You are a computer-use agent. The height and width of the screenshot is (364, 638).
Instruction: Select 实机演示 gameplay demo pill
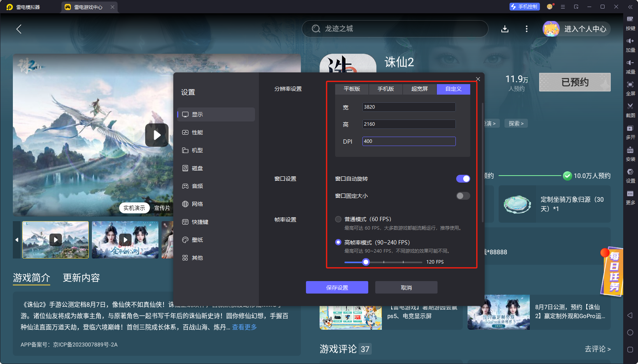(x=134, y=208)
